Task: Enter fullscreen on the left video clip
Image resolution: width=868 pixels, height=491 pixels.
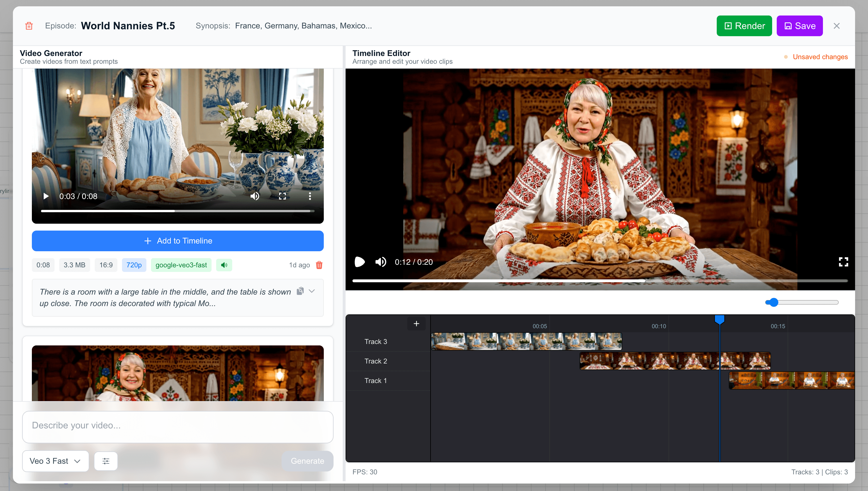Action: (x=282, y=196)
